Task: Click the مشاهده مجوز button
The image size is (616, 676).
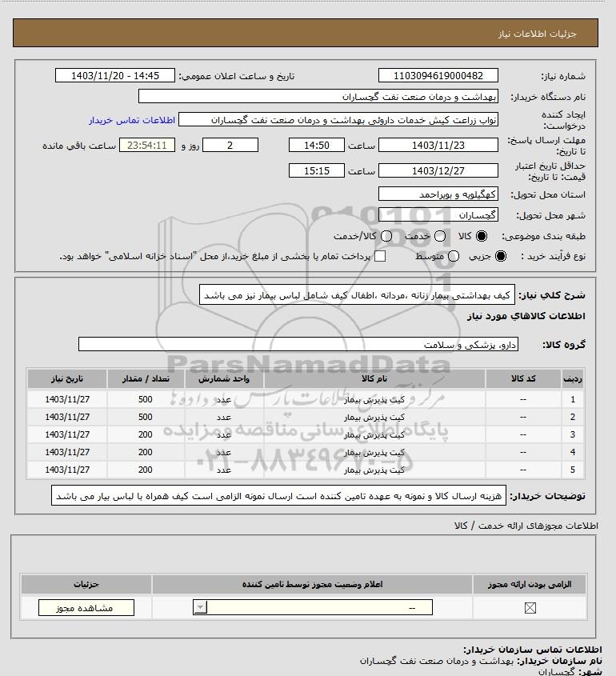Action: coord(86,607)
